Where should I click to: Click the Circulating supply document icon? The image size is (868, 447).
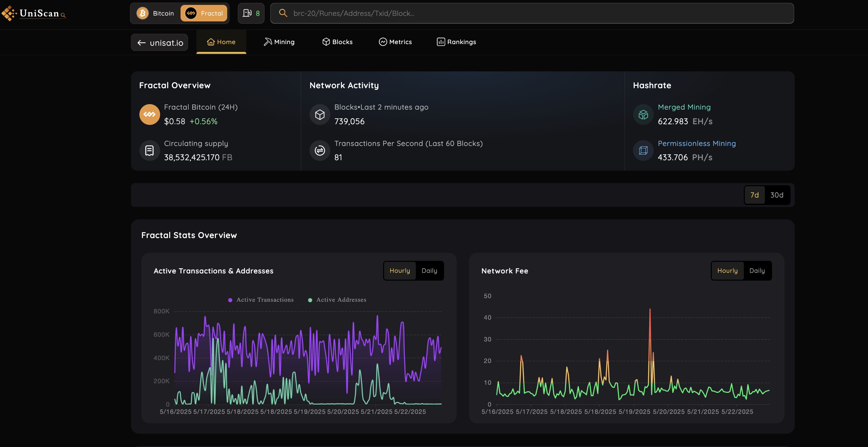tap(149, 150)
